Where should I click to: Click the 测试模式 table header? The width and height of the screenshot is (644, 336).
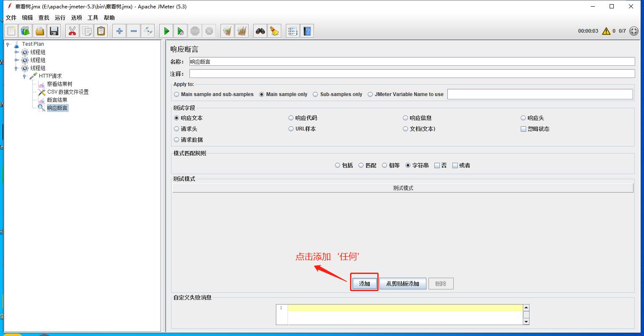pyautogui.click(x=403, y=188)
